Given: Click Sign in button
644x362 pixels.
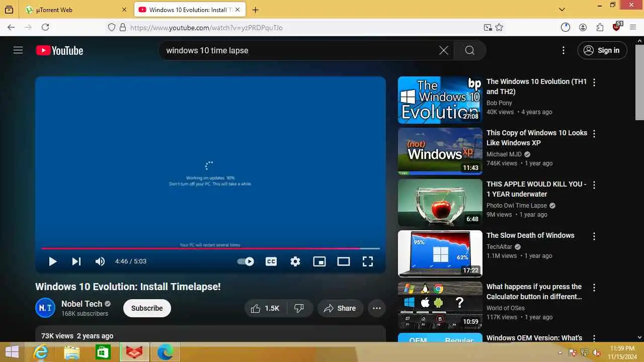Looking at the screenshot, I should [x=602, y=50].
